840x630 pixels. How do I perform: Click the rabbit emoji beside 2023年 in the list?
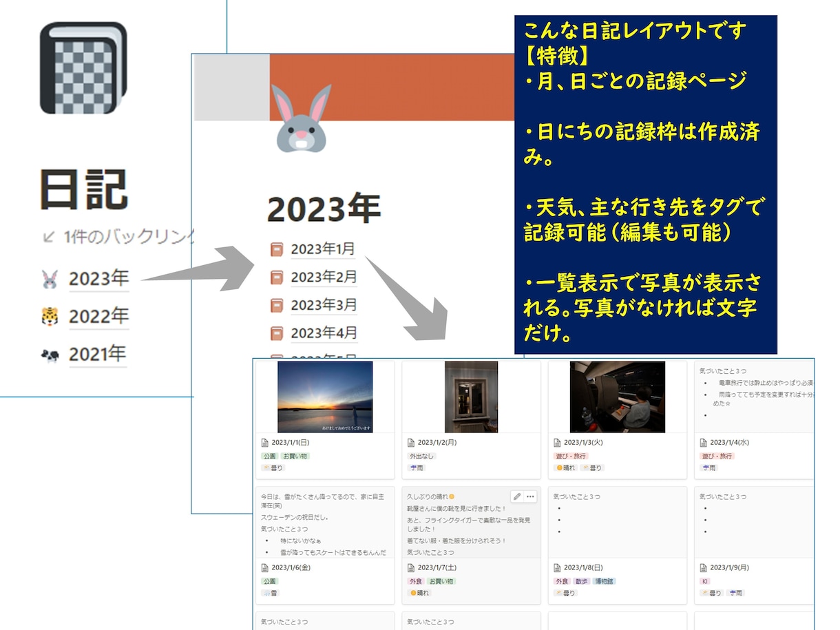tap(50, 279)
